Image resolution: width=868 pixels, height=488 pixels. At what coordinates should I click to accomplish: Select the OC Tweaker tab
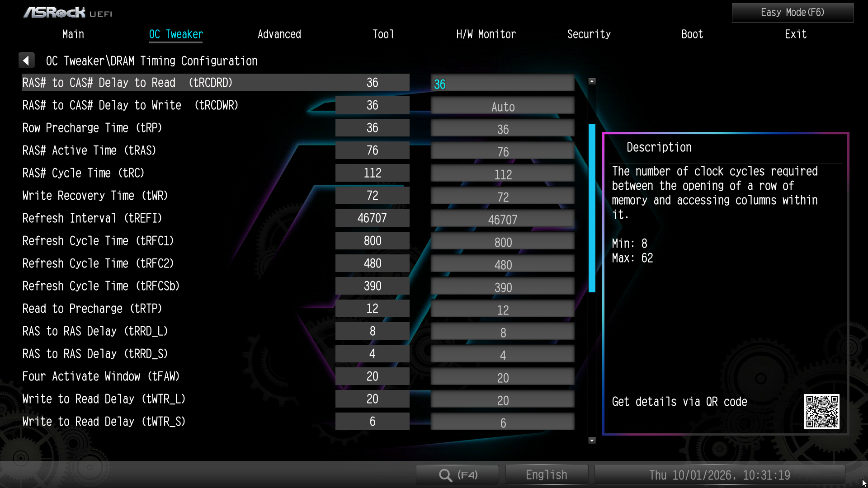pos(176,34)
